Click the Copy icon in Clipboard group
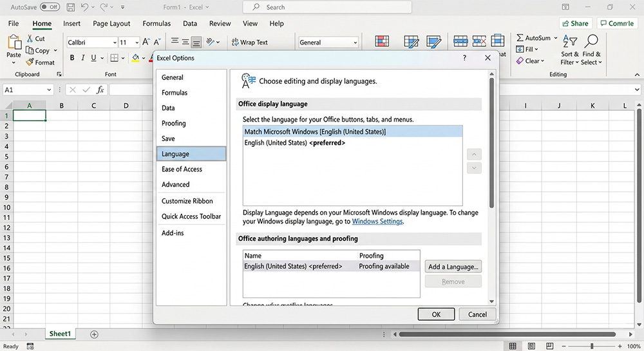The height and width of the screenshot is (351, 644). 30,50
